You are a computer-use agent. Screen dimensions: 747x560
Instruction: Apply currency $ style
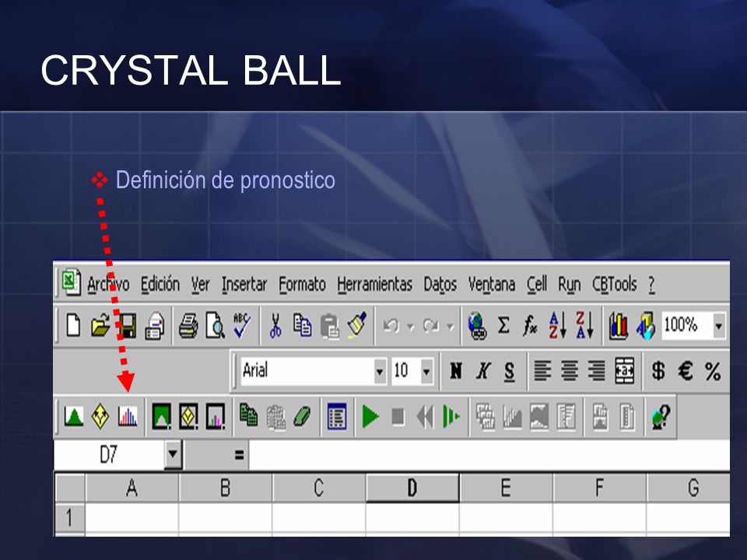[x=658, y=370]
